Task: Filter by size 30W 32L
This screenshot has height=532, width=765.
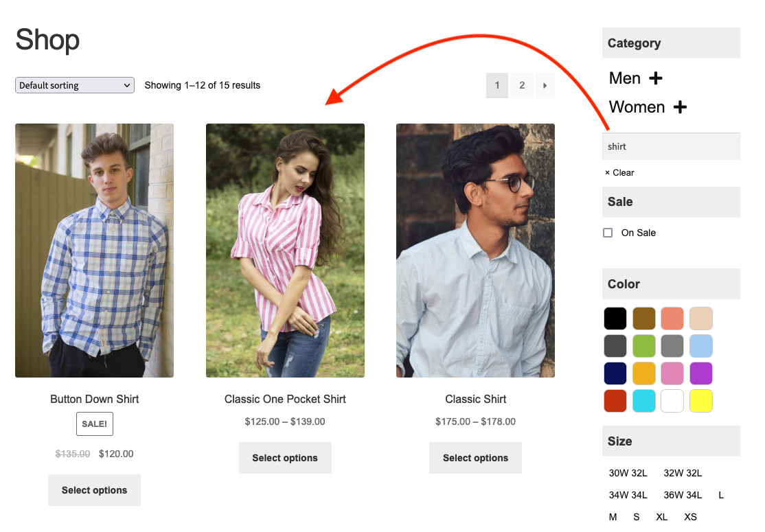Action: click(628, 473)
